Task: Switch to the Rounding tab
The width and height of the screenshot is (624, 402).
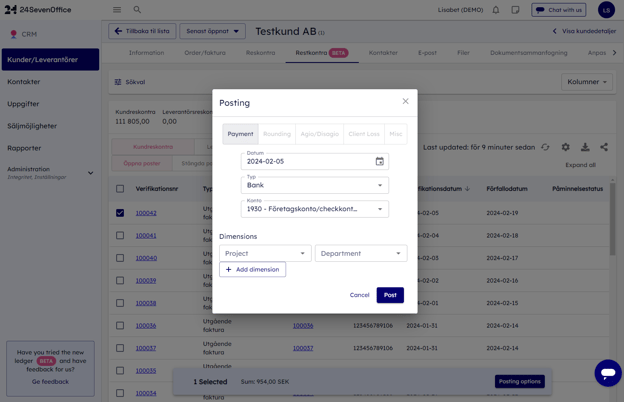Action: tap(277, 134)
